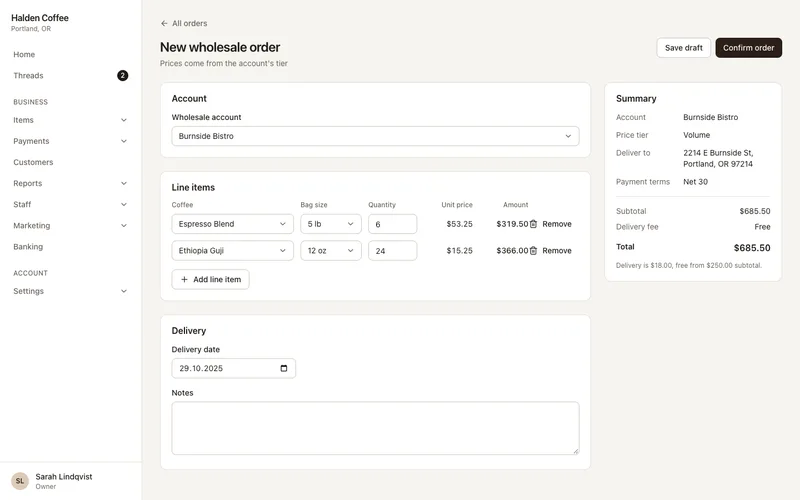Viewport: 800px width, 500px height.
Task: Click the Notes text area resize handle
Action: [x=576, y=451]
